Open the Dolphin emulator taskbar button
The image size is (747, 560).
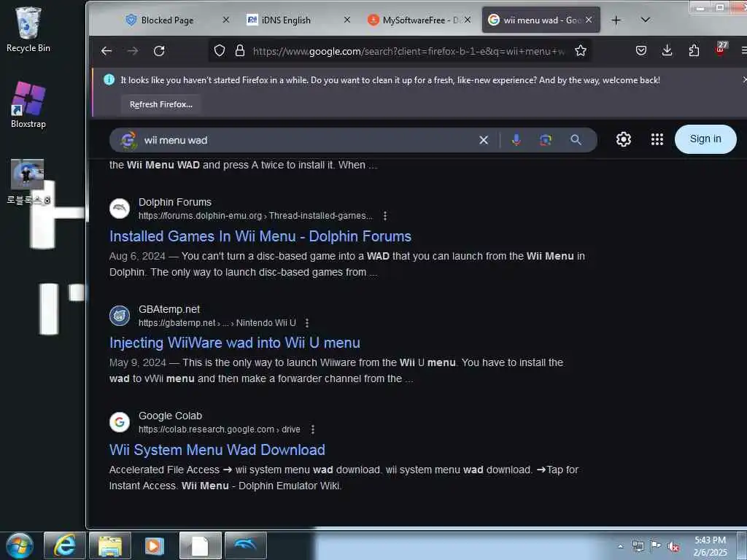pos(245,545)
